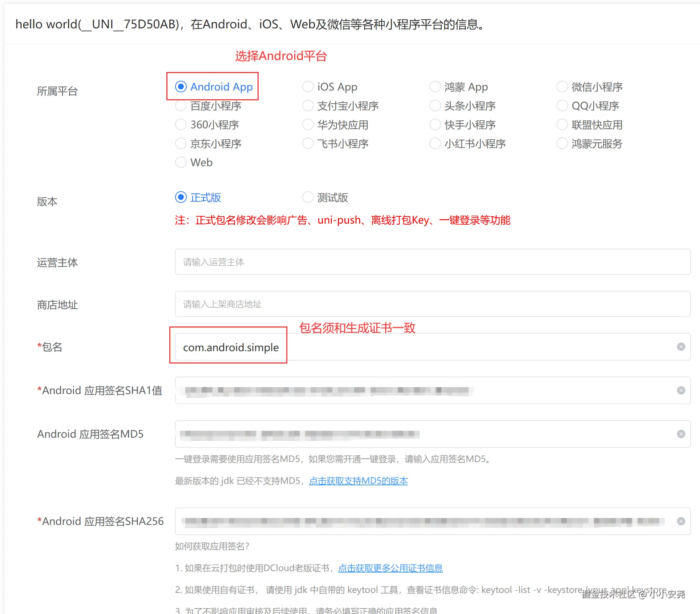Open link 点击获取更多公用证书信息
700x614 pixels.
390,568
